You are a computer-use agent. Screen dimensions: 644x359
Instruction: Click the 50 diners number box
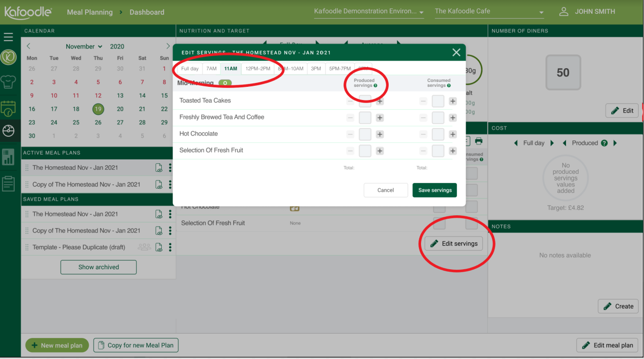tap(563, 73)
